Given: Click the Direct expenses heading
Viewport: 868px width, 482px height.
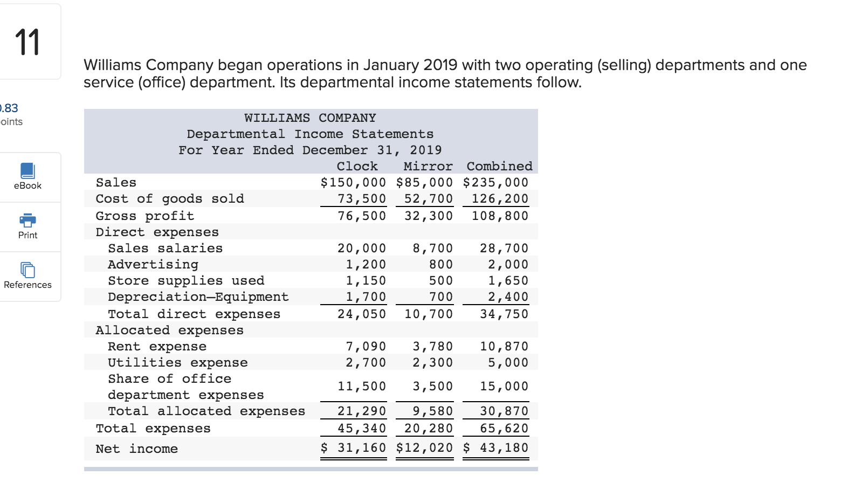Looking at the screenshot, I should tap(157, 232).
